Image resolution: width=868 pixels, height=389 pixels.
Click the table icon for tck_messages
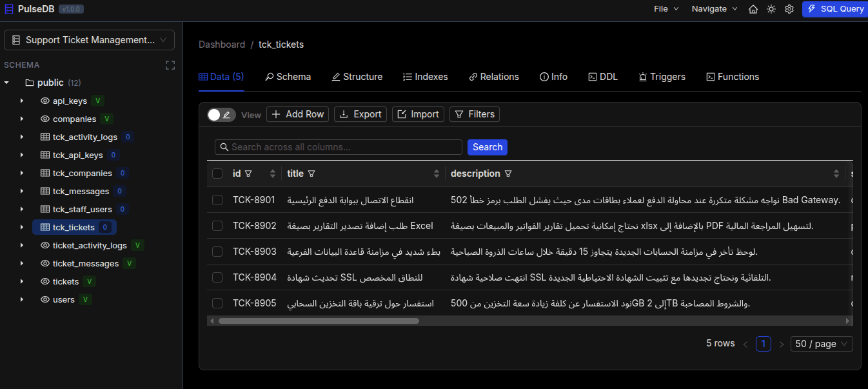[45, 191]
